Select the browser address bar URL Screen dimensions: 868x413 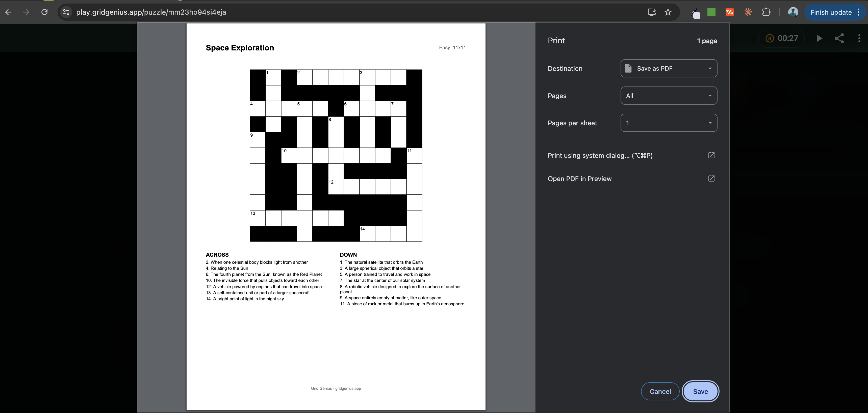point(151,12)
